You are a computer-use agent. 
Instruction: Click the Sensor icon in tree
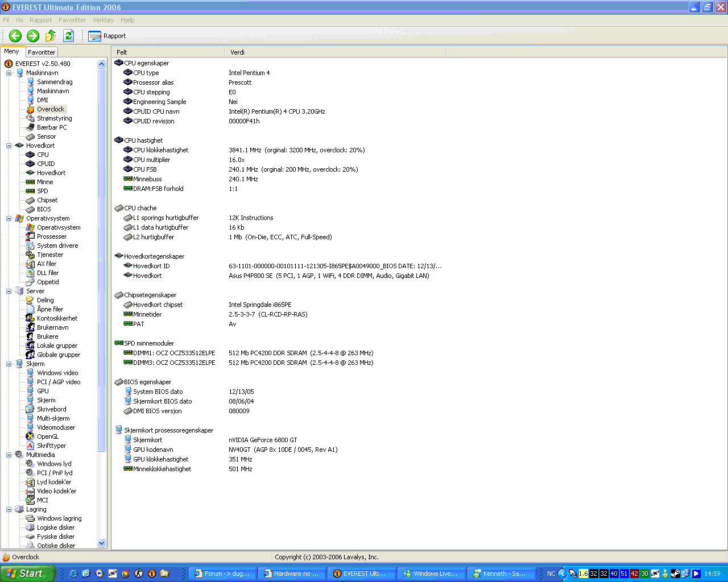pyautogui.click(x=30, y=136)
